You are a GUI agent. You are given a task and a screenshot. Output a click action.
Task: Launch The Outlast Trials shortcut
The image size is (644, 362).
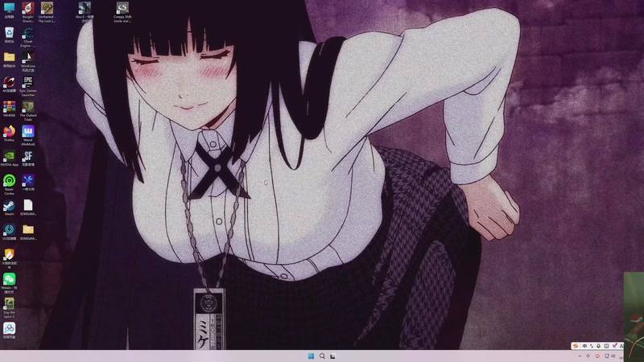tap(28, 111)
